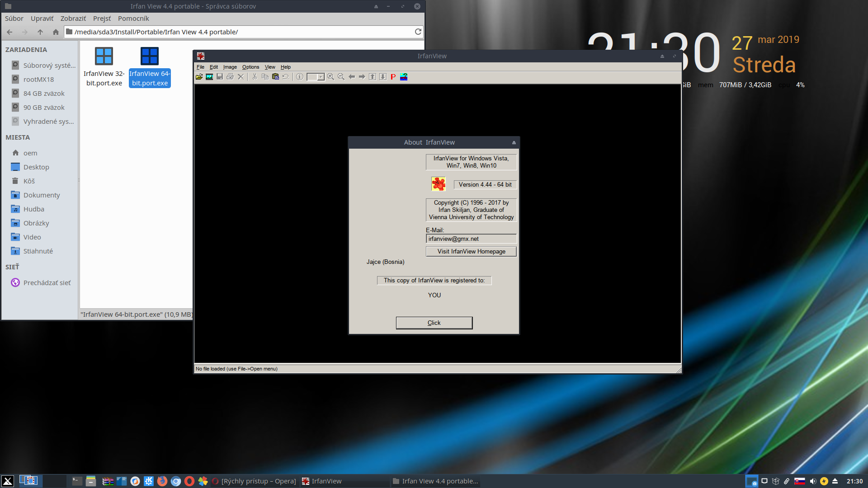This screenshot has height=488, width=868.
Task: Open the Image menu in IrfanView
Action: click(230, 67)
